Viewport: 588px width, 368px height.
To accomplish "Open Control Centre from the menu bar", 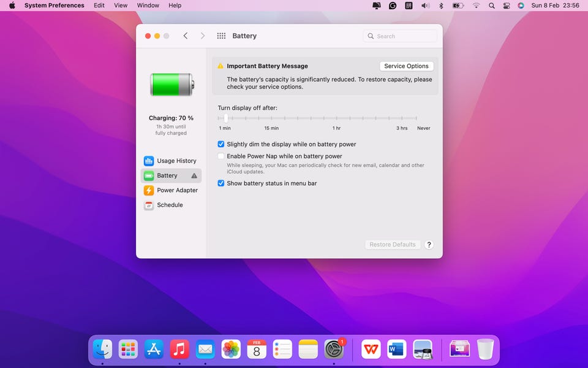I will click(x=507, y=6).
